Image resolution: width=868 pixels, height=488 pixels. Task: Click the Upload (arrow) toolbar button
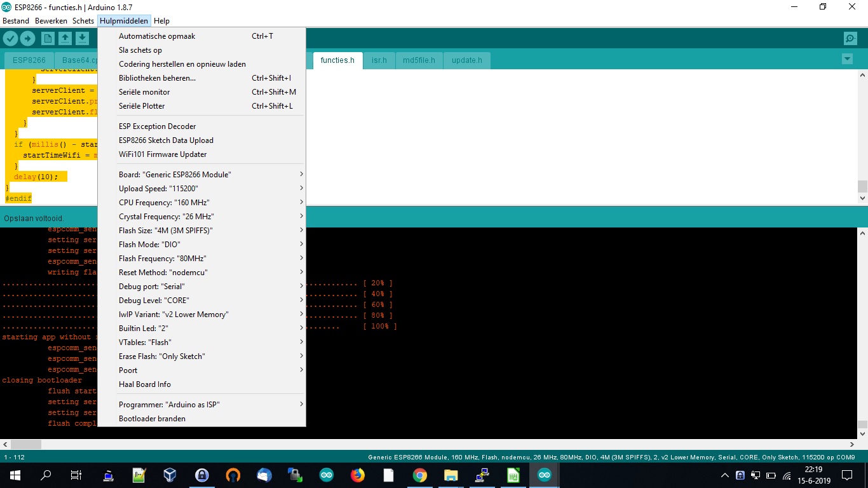(x=27, y=39)
